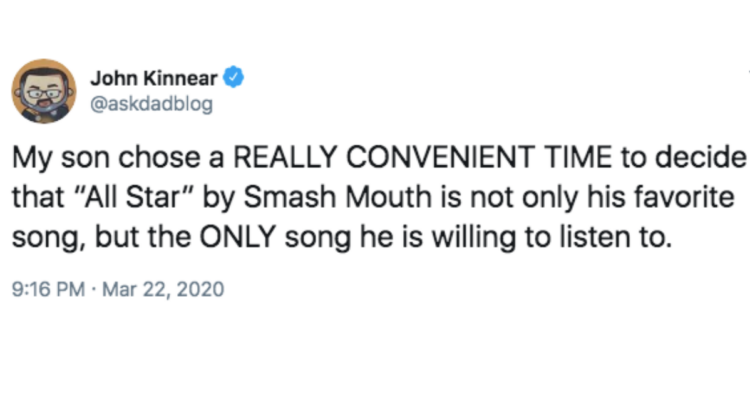Click the Mar 22, 2020 date
This screenshot has height=393, width=750.
[163, 289]
